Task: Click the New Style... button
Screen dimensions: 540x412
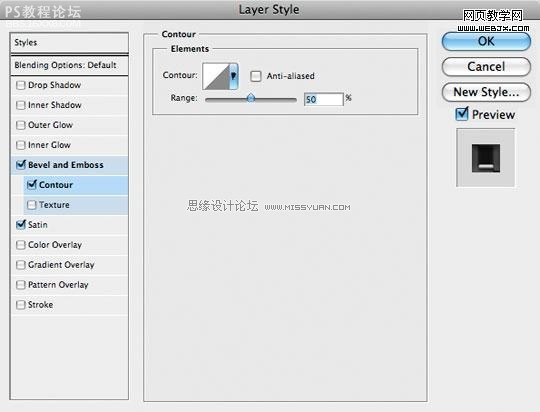Action: click(486, 92)
